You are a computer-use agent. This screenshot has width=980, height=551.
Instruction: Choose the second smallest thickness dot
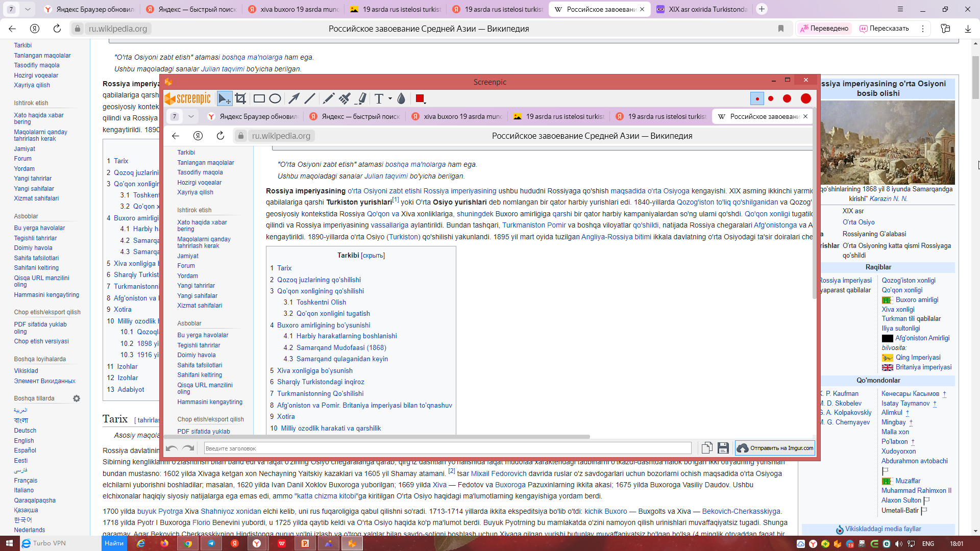pyautogui.click(x=771, y=98)
